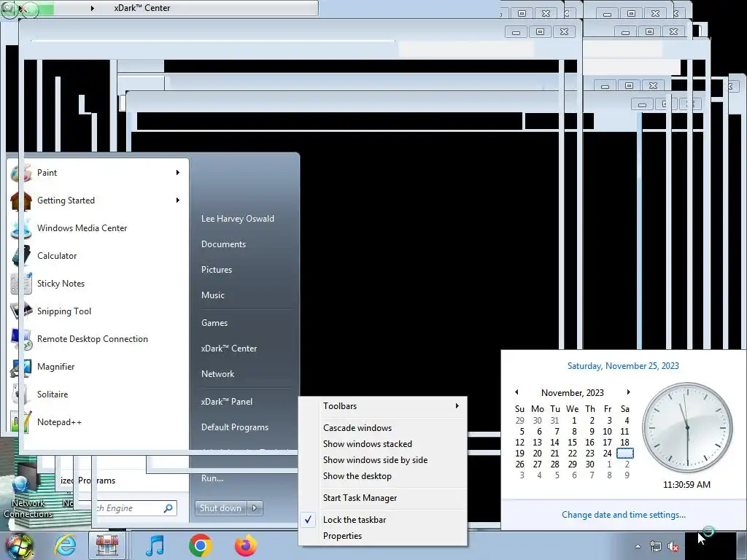The height and width of the screenshot is (560, 747).
Task: Go to the previous month in the calendar
Action: 516,392
